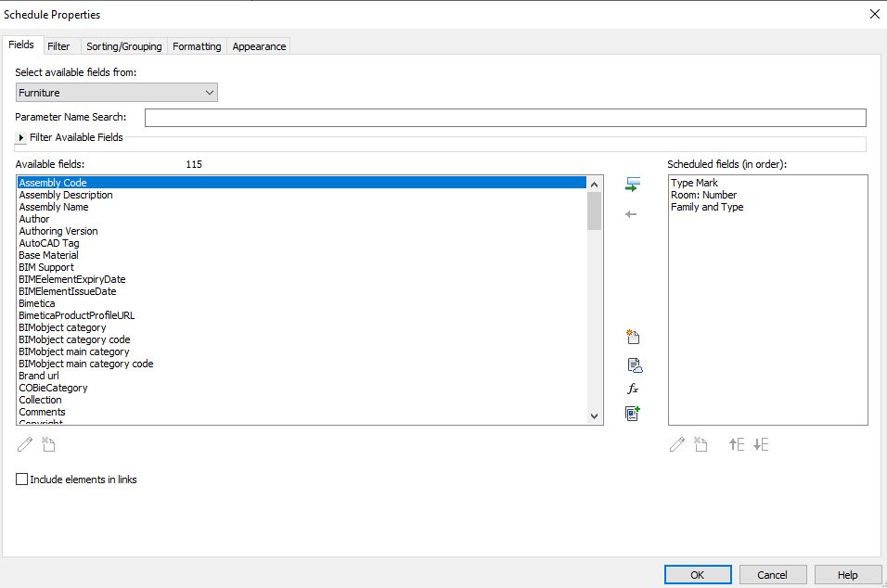
Task: Click New parameter icon beside fields list
Action: (x=633, y=337)
